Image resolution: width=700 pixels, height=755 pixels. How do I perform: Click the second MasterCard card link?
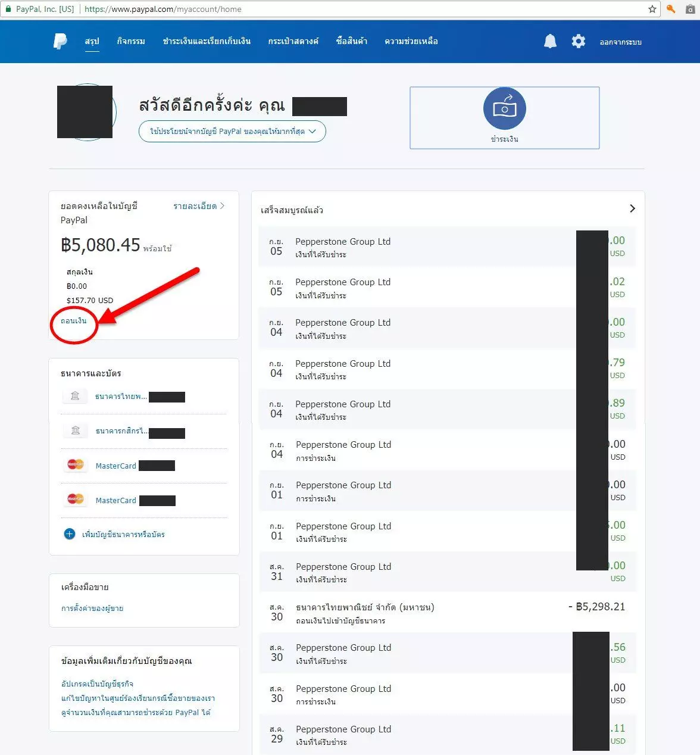coord(116,500)
